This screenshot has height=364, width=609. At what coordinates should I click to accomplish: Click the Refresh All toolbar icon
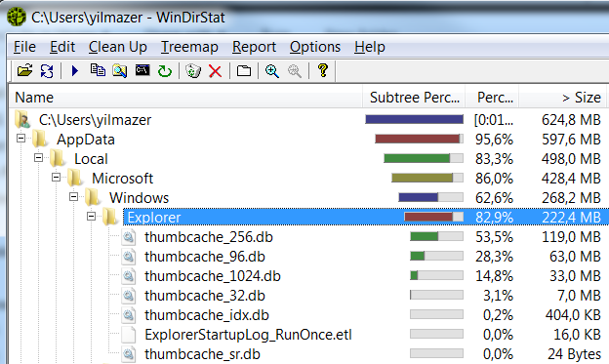pos(47,70)
